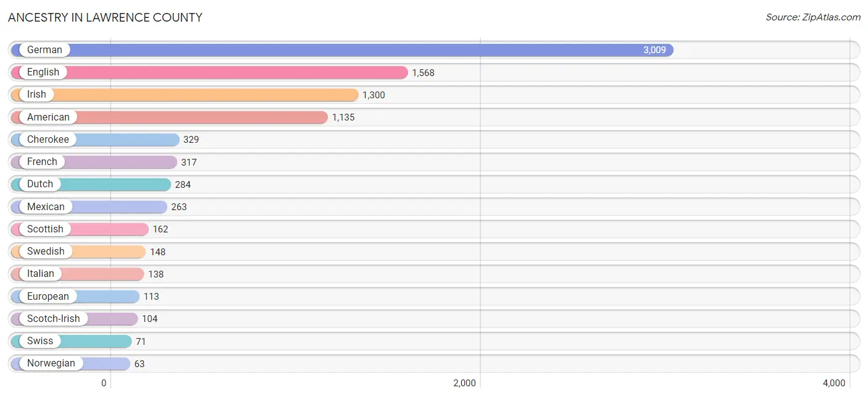Click the Irish ancestry label
The image size is (868, 398).
point(36,95)
